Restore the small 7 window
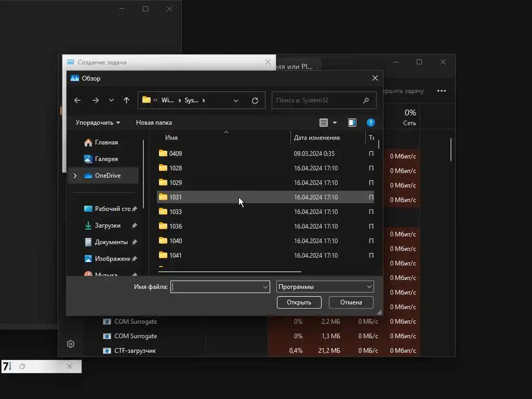The image size is (532, 399). [x=22, y=366]
